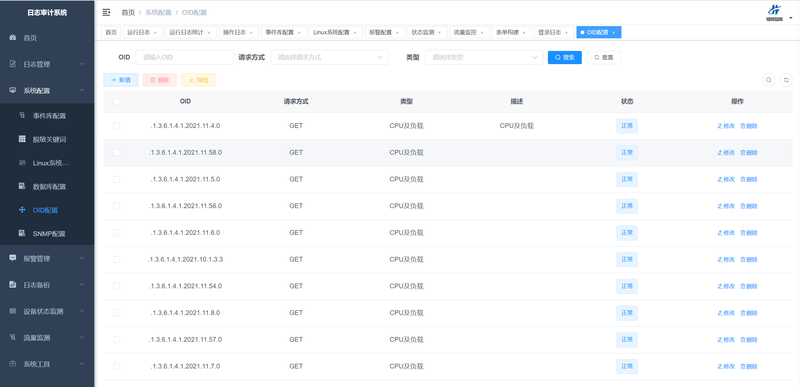This screenshot has height=387, width=800.
Task: Toggle search area with round magnifier icon
Action: (768, 80)
